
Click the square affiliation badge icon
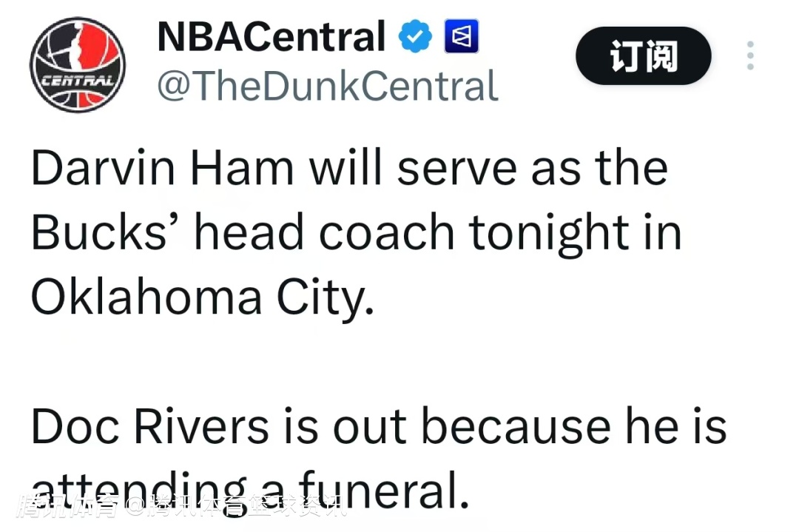coord(461,36)
